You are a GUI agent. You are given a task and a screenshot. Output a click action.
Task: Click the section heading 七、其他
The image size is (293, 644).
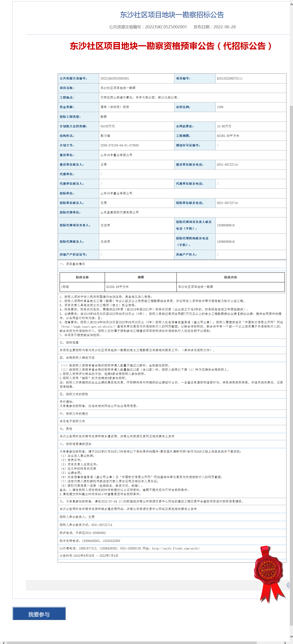66,429
